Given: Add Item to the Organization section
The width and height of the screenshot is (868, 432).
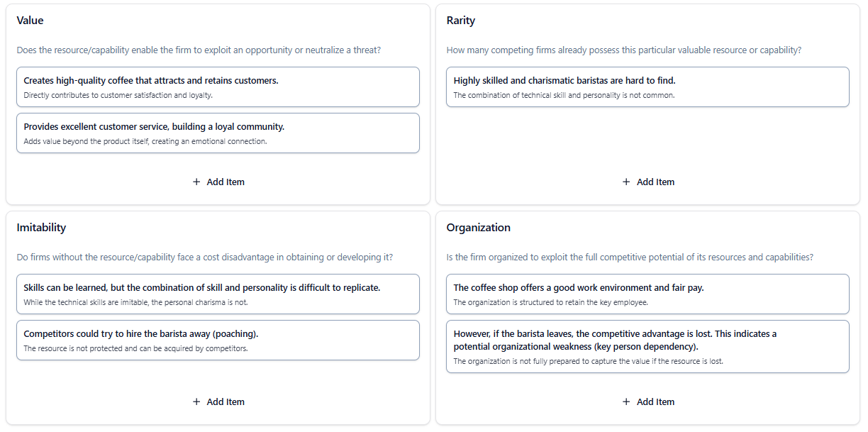Looking at the screenshot, I should pos(648,402).
